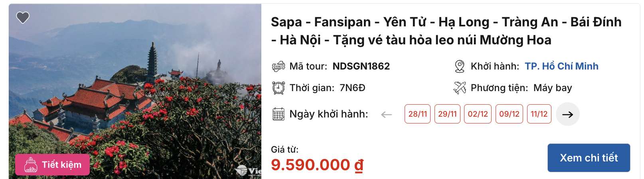Click the price 9.590.000 đ
Viewport: 644px width, 179px height.
pos(317,165)
